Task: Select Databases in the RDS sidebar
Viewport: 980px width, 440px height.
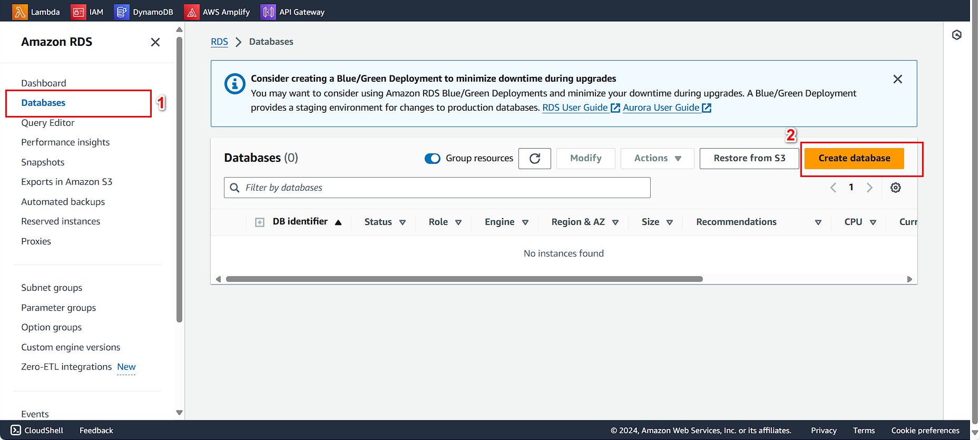Action: point(43,103)
